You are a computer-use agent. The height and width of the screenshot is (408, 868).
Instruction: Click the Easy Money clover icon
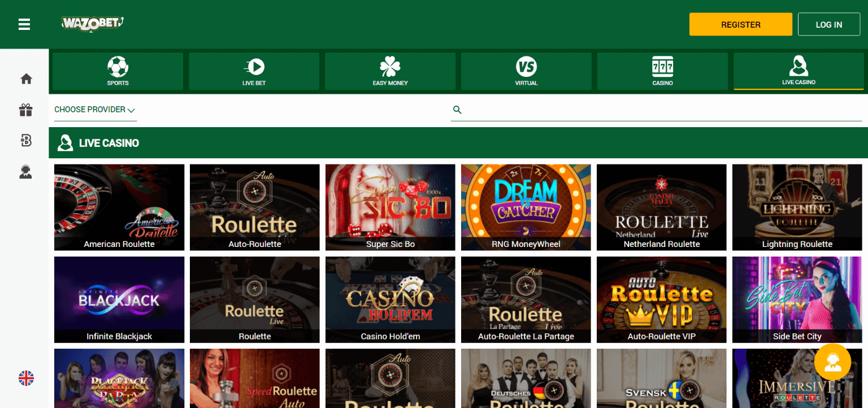pos(390,67)
